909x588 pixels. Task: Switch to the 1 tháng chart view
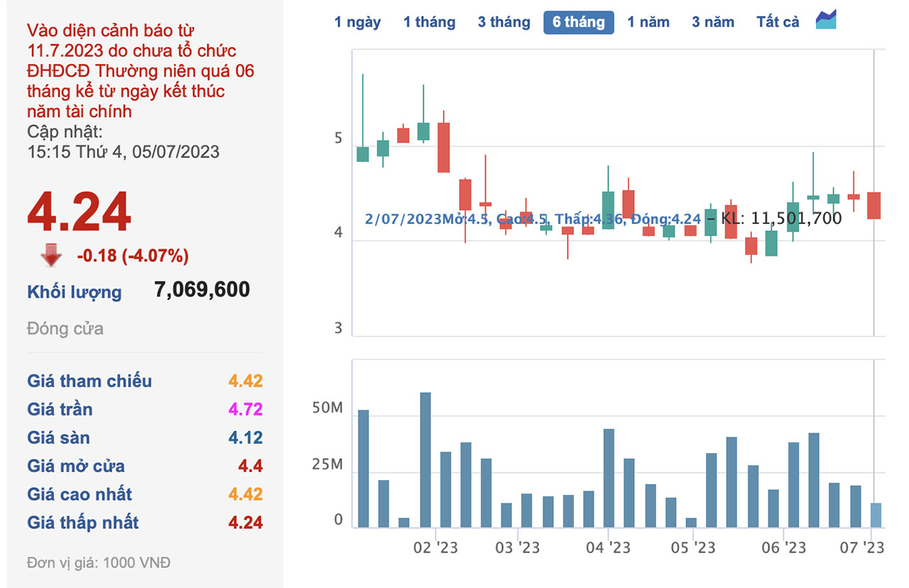429,22
